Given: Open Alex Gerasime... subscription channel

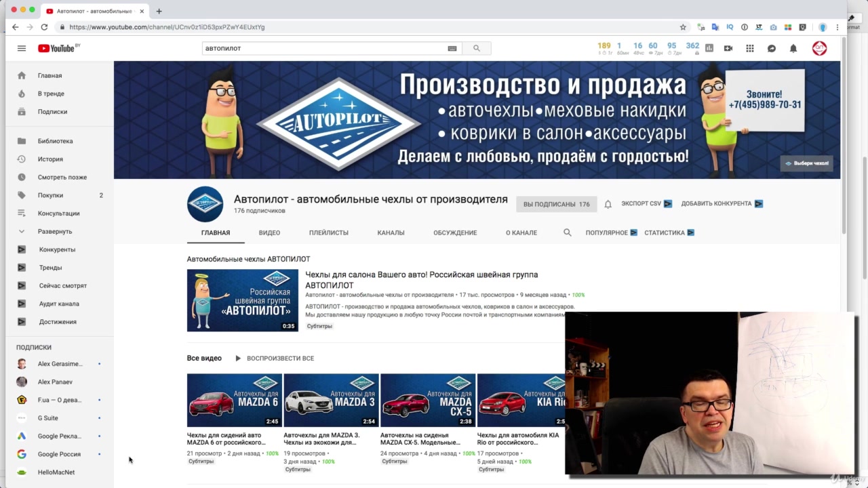Looking at the screenshot, I should (x=60, y=364).
